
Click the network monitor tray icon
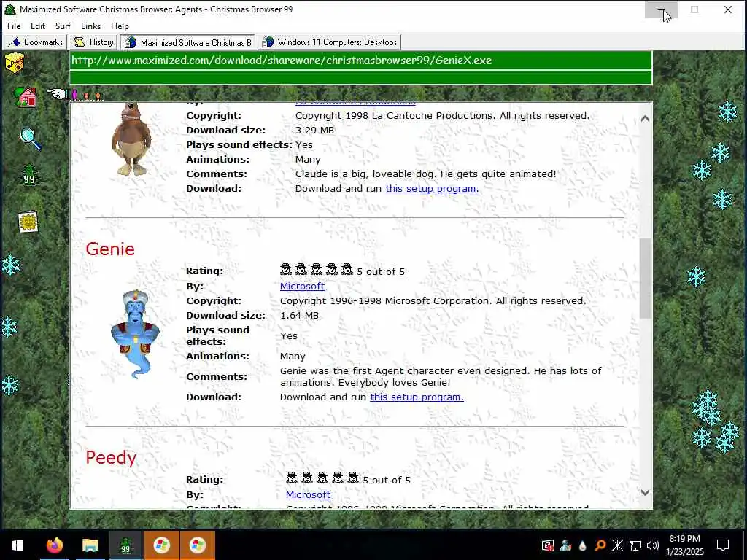[635, 545]
